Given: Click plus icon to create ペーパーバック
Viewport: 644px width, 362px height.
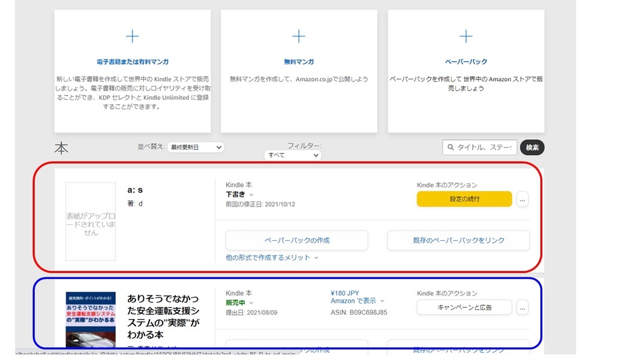Looking at the screenshot, I should pyautogui.click(x=466, y=36).
